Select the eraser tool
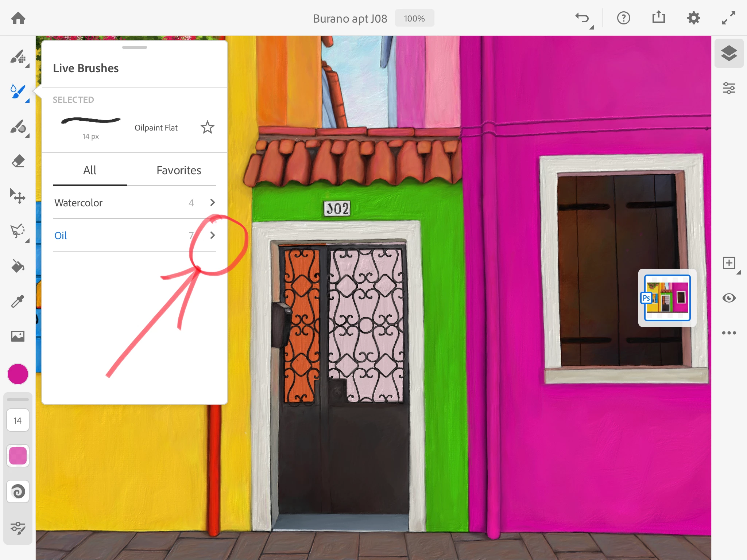Viewport: 747px width, 560px height. 18,161
